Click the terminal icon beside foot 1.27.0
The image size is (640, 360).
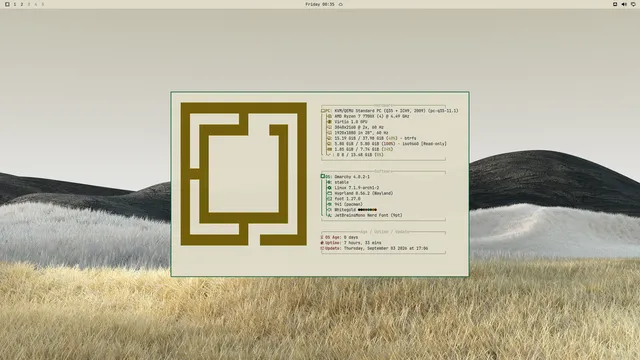click(329, 199)
